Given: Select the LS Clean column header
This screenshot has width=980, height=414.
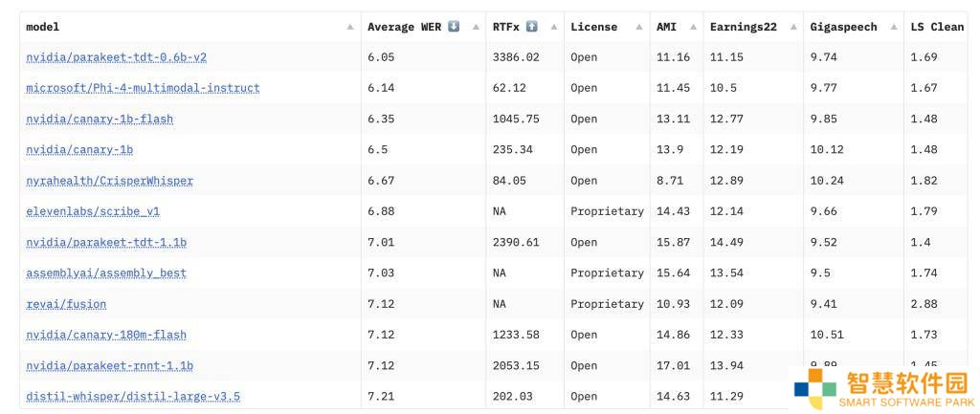Looking at the screenshot, I should [x=937, y=27].
